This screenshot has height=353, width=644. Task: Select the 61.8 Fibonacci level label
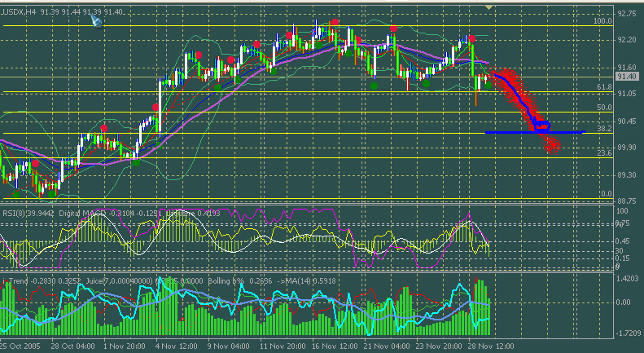pos(605,87)
